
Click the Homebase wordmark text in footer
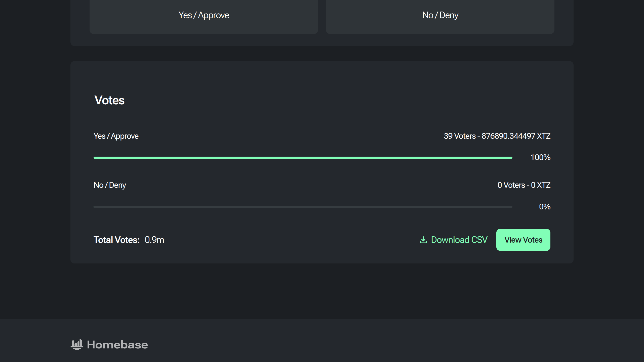coord(117,345)
